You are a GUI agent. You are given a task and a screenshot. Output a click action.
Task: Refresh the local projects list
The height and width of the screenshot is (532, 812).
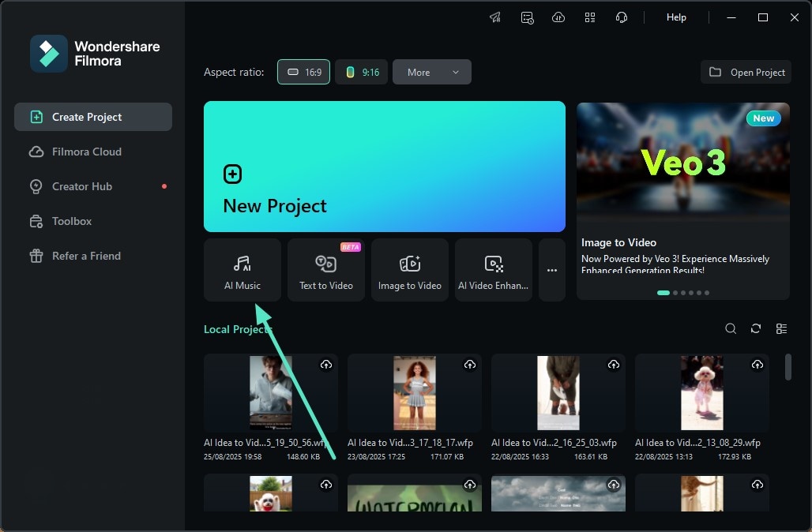click(x=756, y=328)
